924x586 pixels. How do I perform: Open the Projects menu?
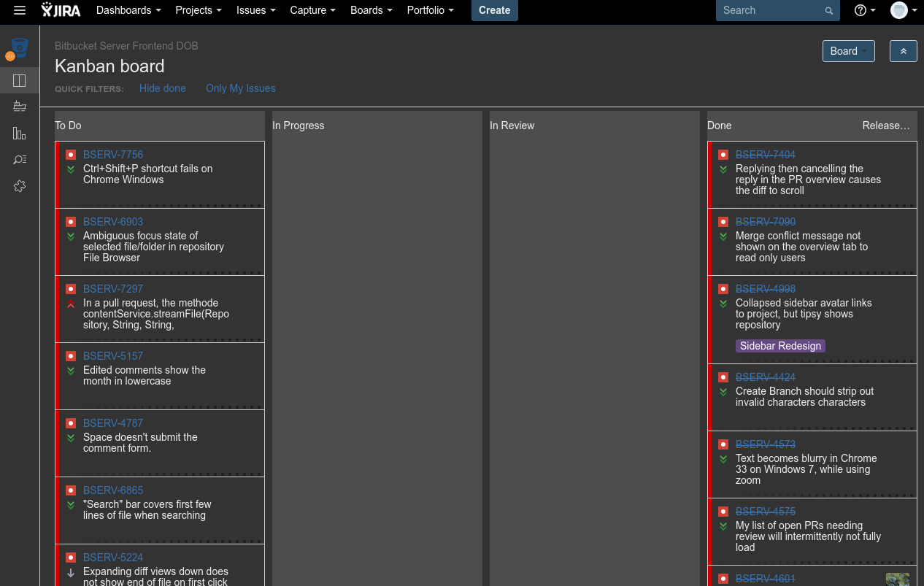(x=197, y=10)
